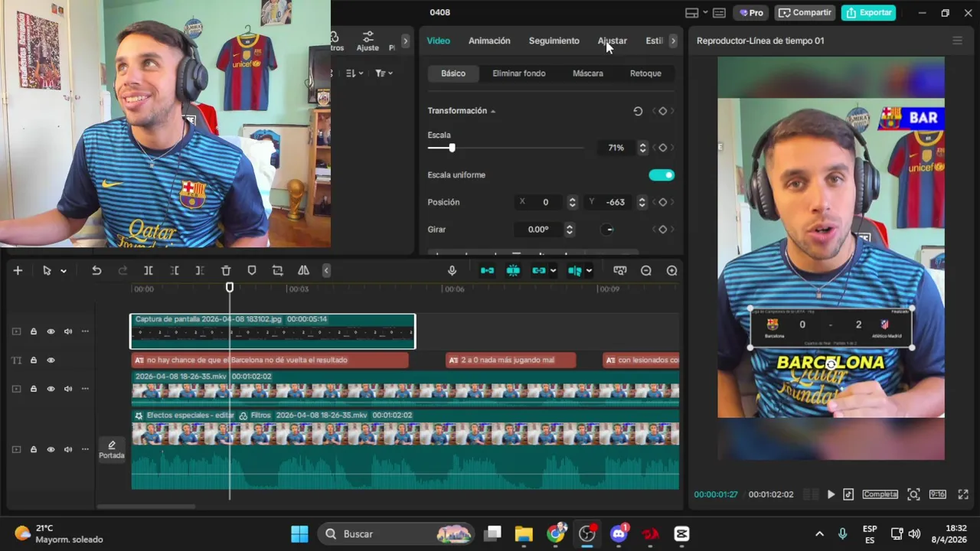
Task: Click the microphone record voiceover icon
Action: click(x=452, y=270)
